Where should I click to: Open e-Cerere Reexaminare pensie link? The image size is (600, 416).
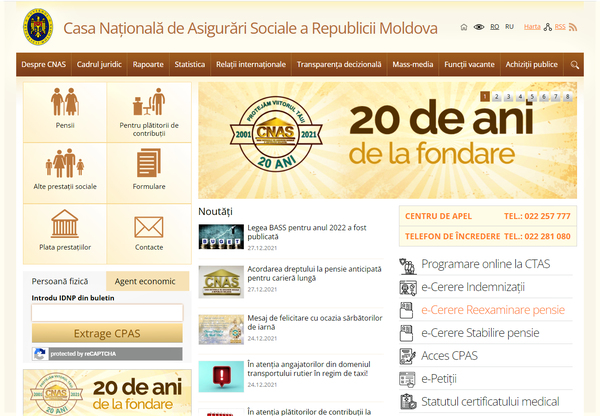(492, 310)
